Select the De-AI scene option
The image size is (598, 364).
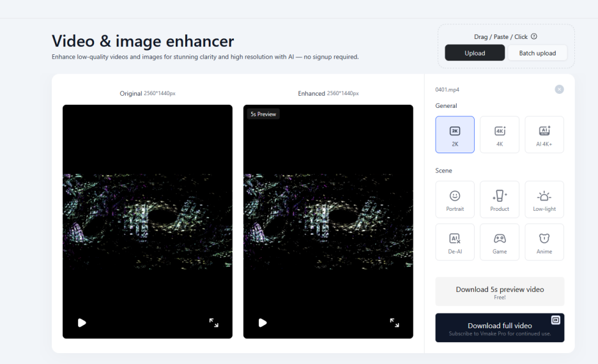coord(455,242)
